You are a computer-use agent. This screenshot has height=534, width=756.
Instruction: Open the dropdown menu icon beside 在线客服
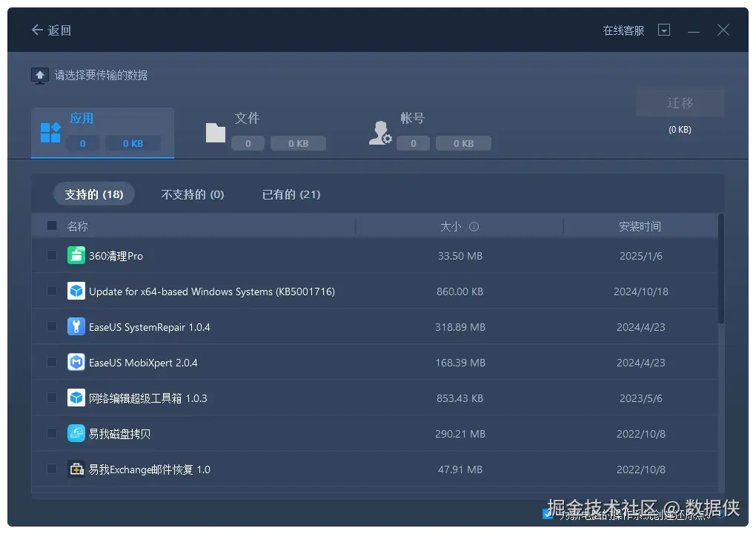pos(664,30)
